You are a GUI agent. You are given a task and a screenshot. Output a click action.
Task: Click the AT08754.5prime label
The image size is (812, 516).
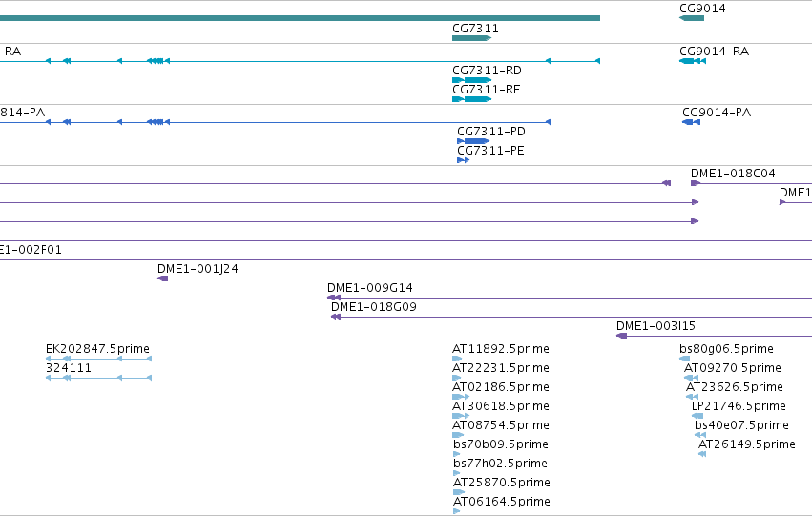[501, 424]
